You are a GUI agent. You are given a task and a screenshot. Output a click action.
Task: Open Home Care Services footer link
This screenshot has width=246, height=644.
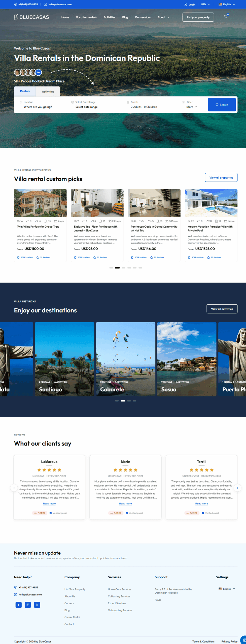pos(120,589)
